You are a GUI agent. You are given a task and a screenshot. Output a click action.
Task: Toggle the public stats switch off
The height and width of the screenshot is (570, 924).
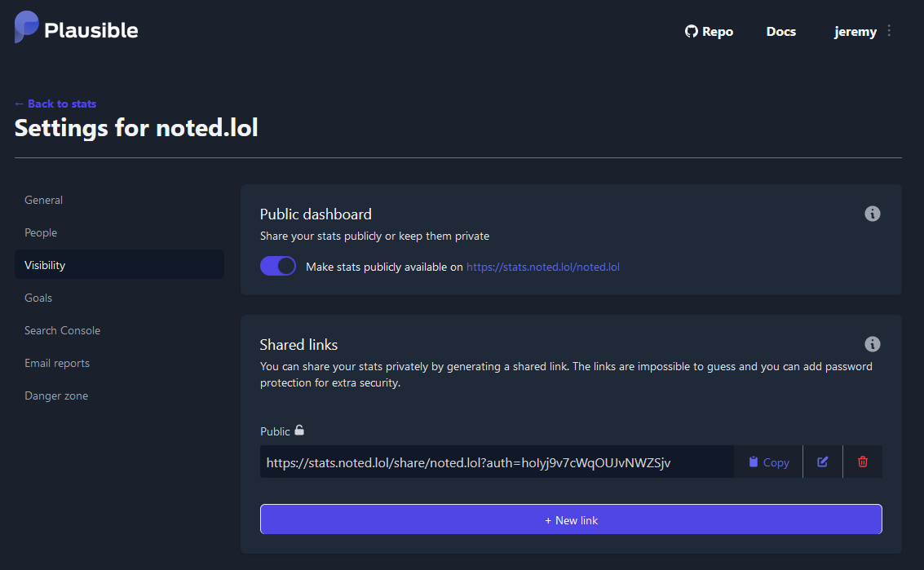(x=278, y=266)
